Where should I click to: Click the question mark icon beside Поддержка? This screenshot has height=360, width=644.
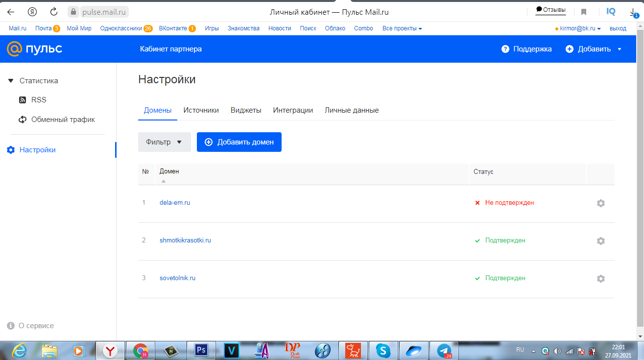click(x=505, y=49)
